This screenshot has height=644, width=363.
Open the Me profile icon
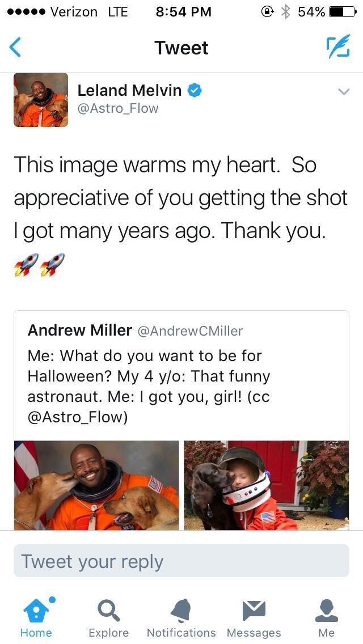click(326, 611)
